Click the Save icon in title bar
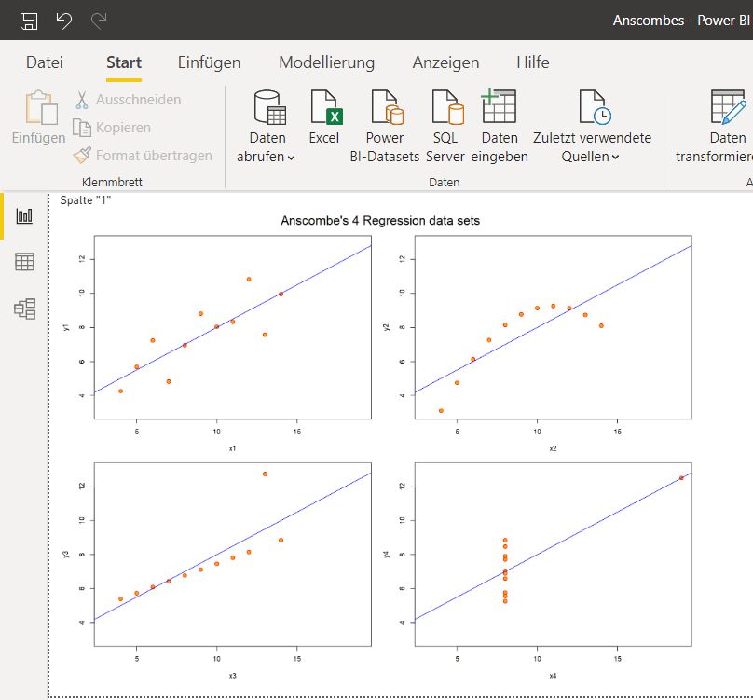This screenshot has height=700, width=753. pyautogui.click(x=29, y=21)
